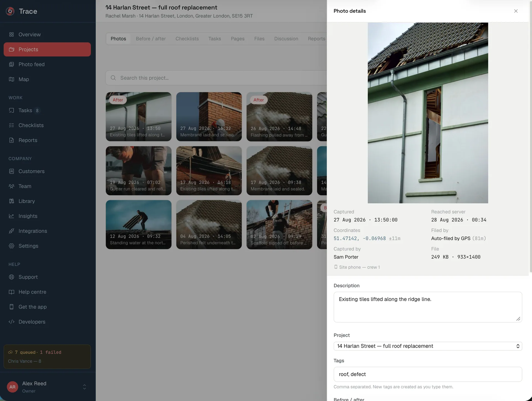Image resolution: width=532 pixels, height=401 pixels.
Task: Click the Library books icon
Action: coord(11,201)
